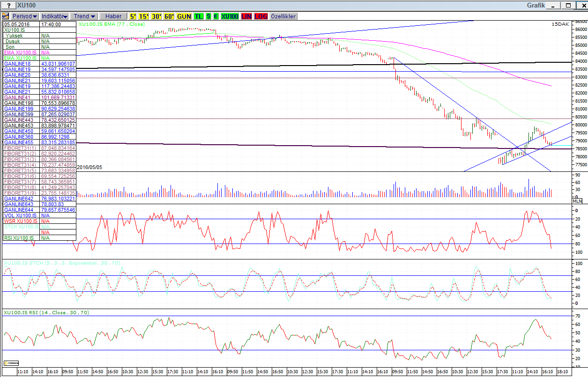Enable logarithmic scale with LOG
The image size is (588, 377).
(261, 16)
